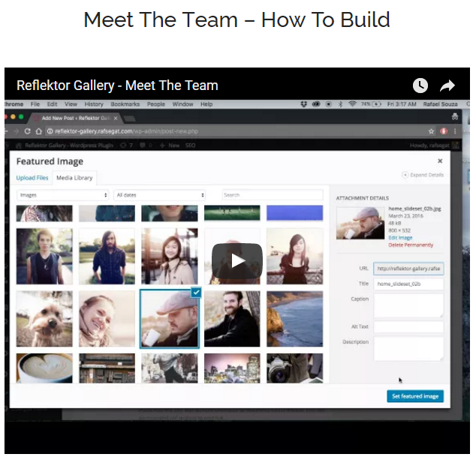Click the browser reload icon

click(27, 131)
